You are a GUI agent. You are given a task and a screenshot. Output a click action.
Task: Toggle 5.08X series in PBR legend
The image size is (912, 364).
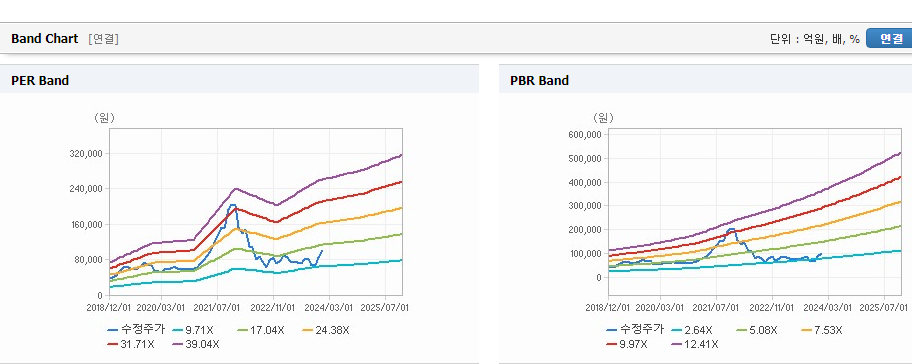pos(757,330)
